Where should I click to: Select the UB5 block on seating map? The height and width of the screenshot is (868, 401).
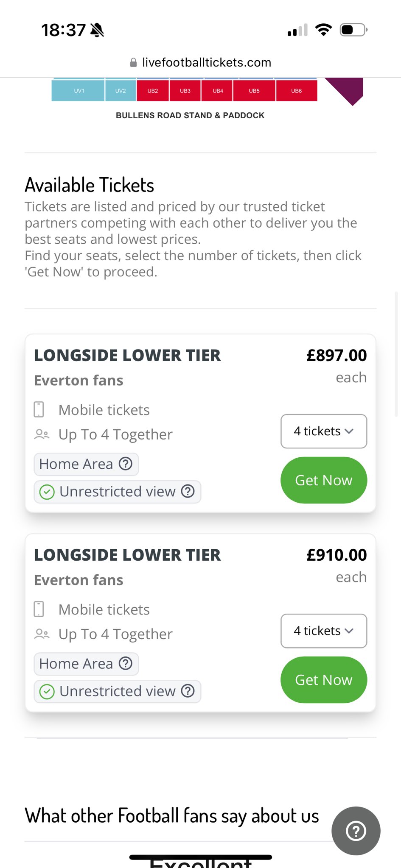coord(254,91)
